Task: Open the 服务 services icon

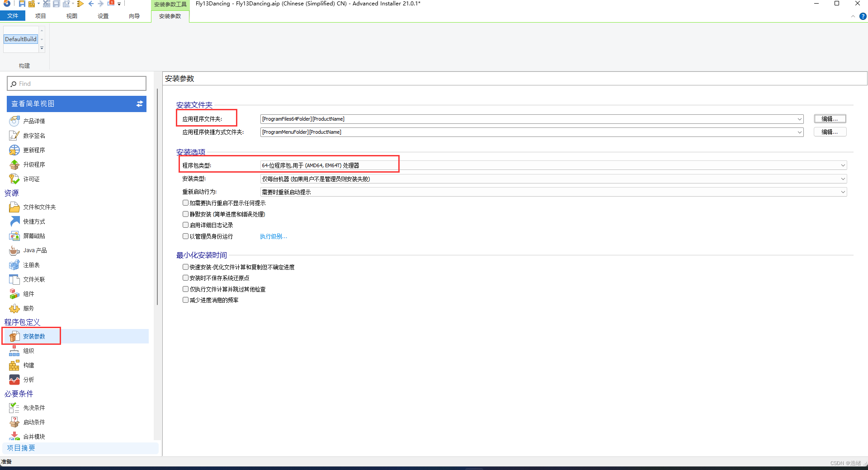Action: pyautogui.click(x=14, y=308)
